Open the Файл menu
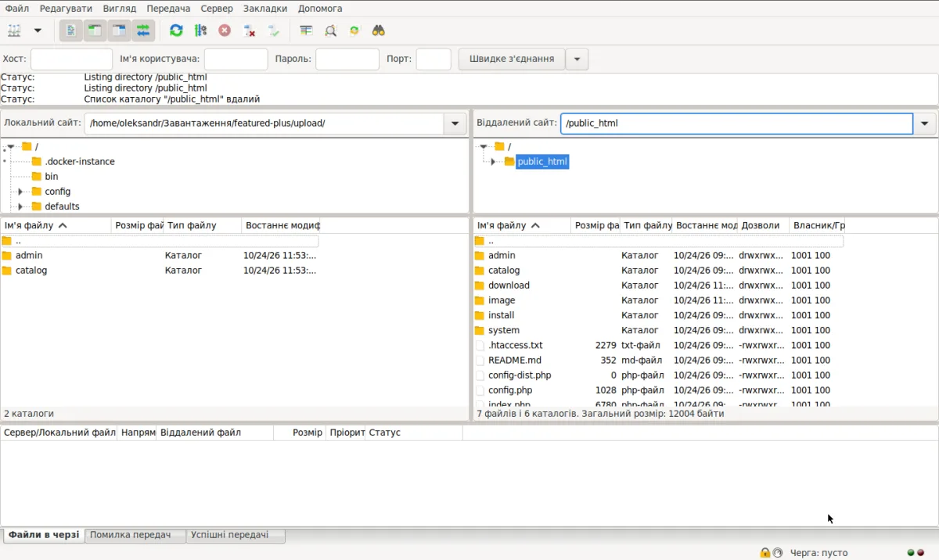 [x=17, y=8]
